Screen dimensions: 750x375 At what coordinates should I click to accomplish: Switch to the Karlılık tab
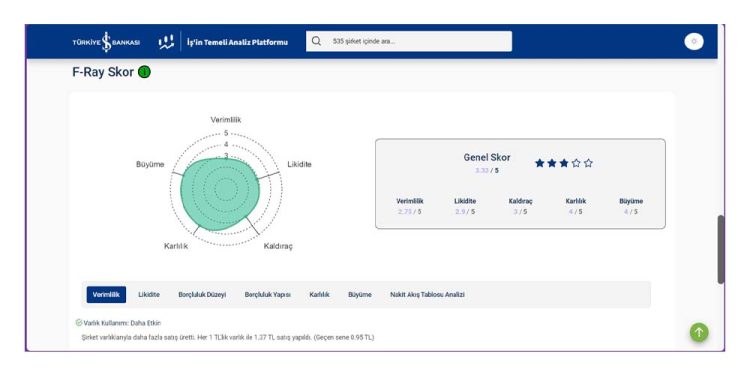click(319, 295)
